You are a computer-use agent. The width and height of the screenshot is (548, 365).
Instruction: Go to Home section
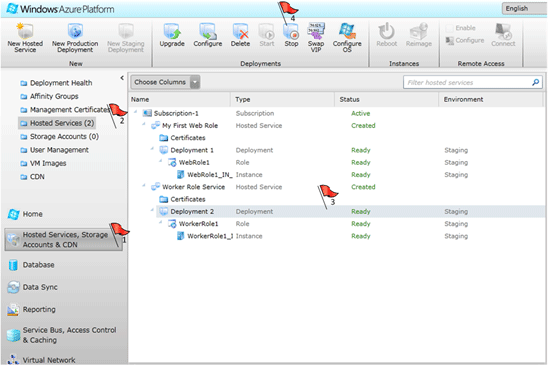[25, 214]
